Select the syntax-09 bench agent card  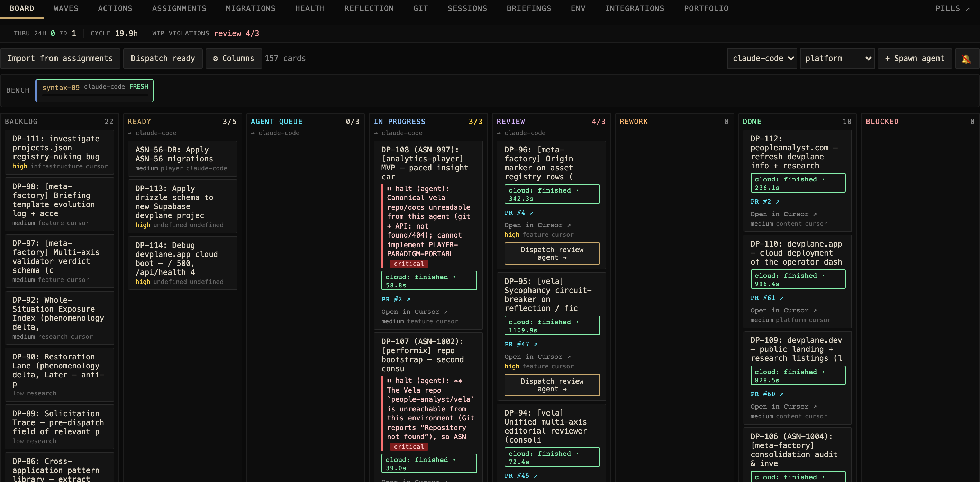pyautogui.click(x=94, y=91)
